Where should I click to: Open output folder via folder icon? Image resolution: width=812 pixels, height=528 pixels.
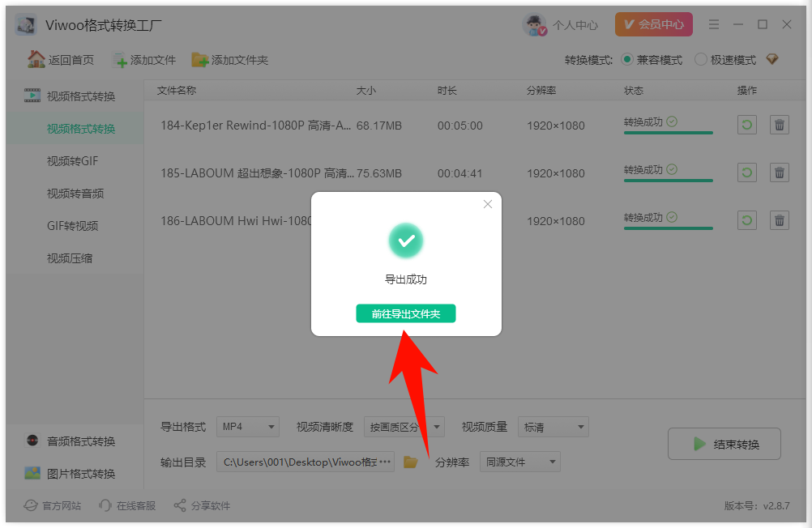411,462
